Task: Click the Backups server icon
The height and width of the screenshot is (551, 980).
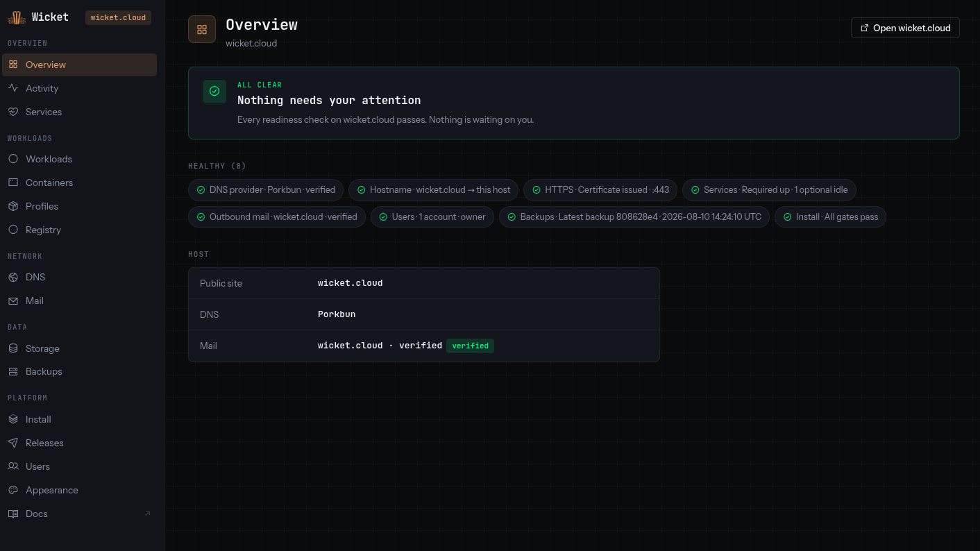Action: pos(13,371)
